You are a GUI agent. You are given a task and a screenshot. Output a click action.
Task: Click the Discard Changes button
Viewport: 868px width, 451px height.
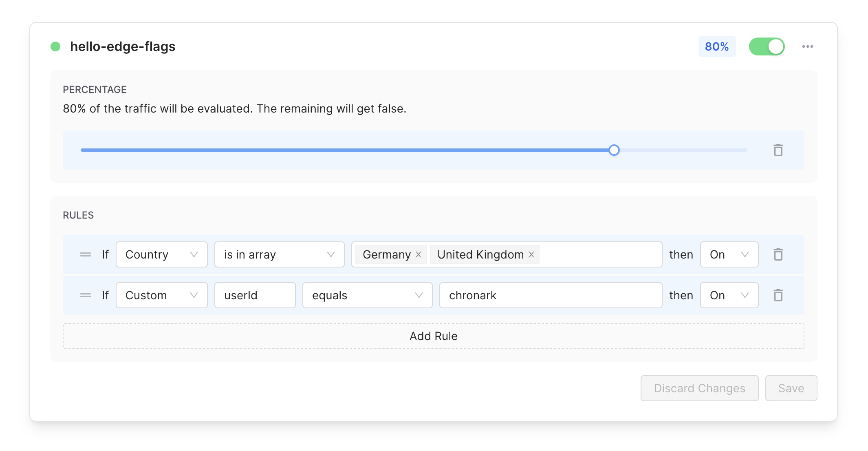(699, 388)
